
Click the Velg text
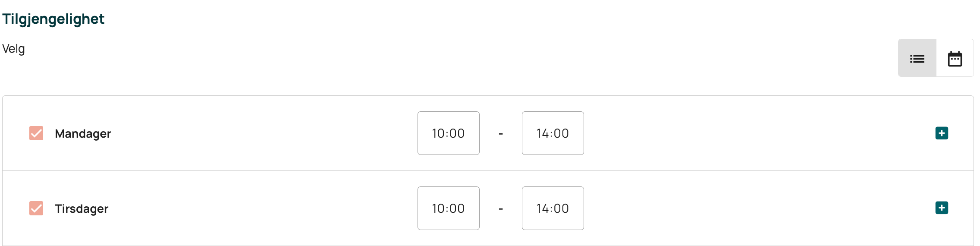click(13, 49)
